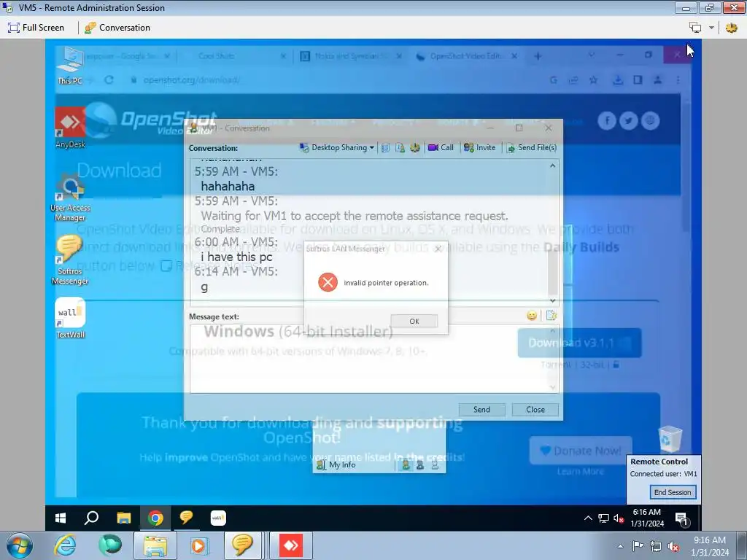Close the Softros LAN Messenger error dialog
The width and height of the screenshot is (747, 560).
[438, 249]
